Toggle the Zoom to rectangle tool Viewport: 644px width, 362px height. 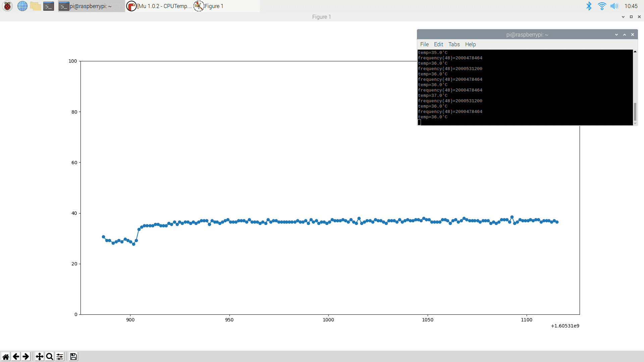(50, 357)
